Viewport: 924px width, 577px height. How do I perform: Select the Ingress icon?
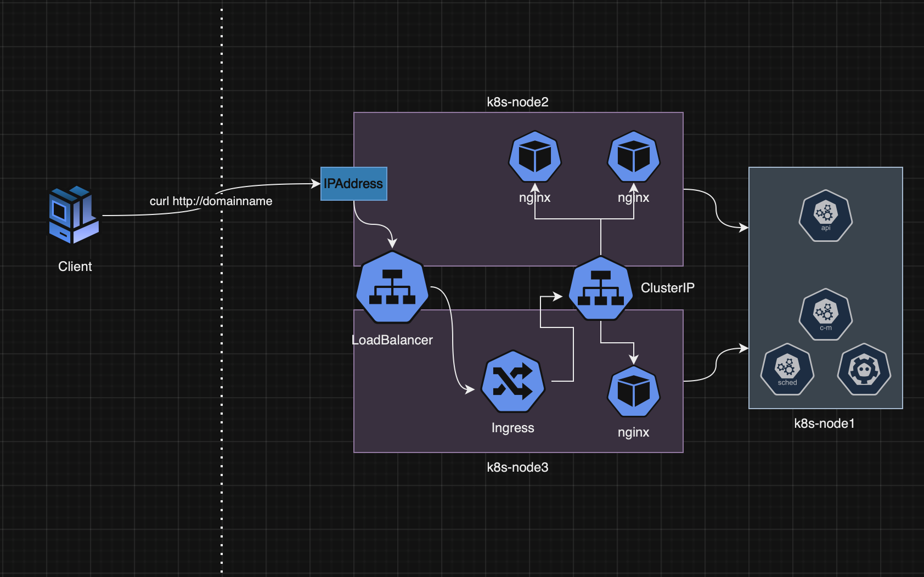[513, 382]
